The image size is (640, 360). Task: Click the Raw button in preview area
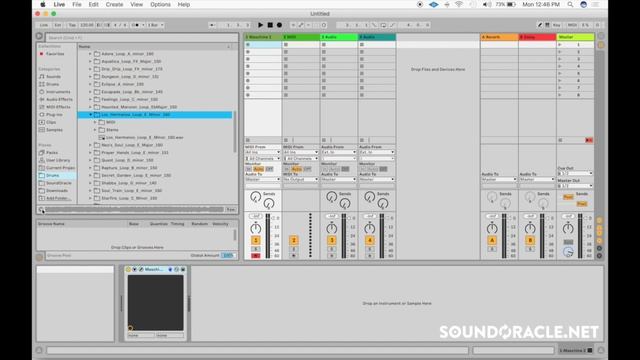click(231, 210)
